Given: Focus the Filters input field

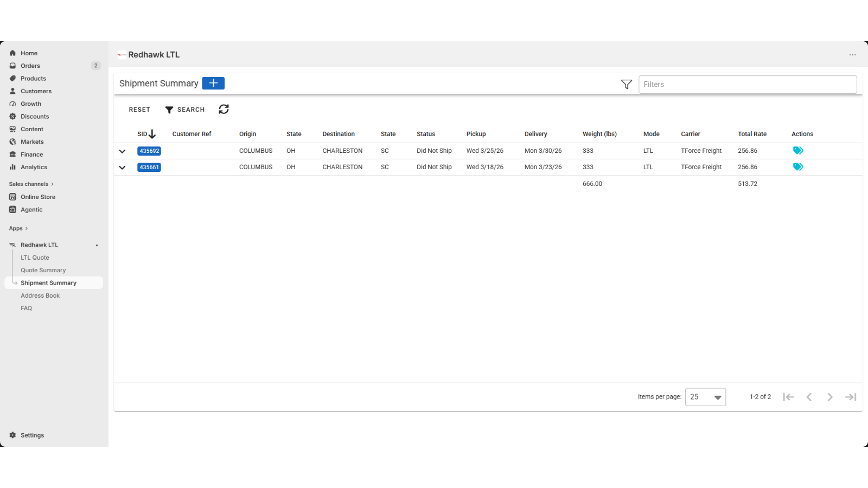Looking at the screenshot, I should (x=748, y=84).
